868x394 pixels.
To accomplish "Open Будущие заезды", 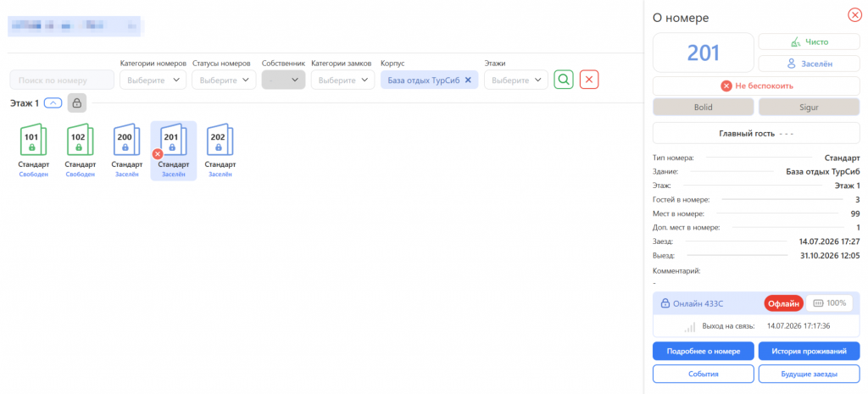I will [x=810, y=374].
